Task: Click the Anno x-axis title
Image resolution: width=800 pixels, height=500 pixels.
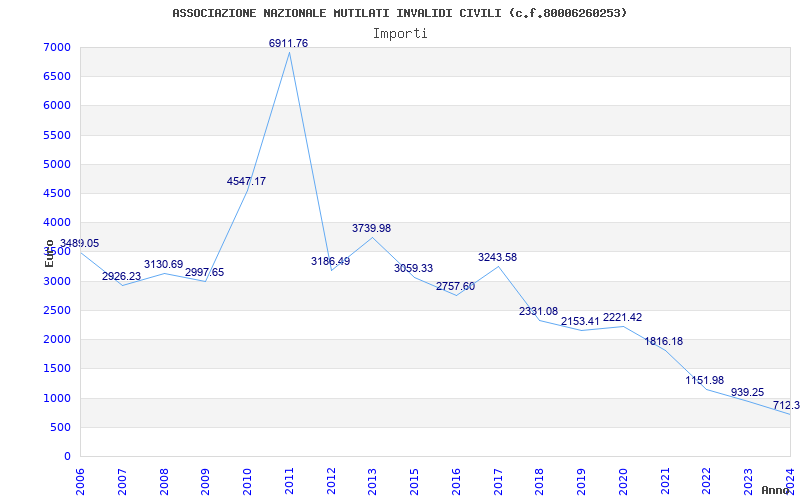Action: tap(776, 490)
